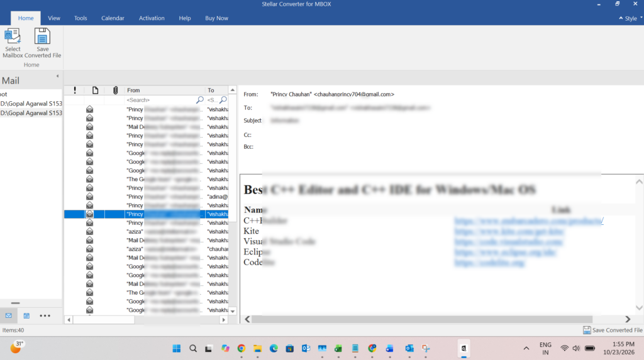Screen dimensions: 644x360
Task: Open the volume speaker tray icon
Action: coord(576,349)
